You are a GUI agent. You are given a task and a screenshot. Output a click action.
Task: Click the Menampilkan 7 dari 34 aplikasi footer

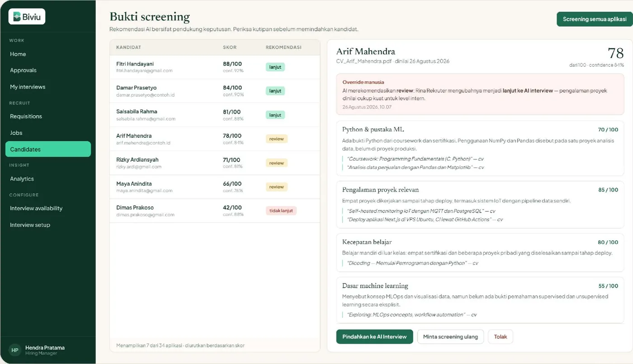click(x=180, y=345)
